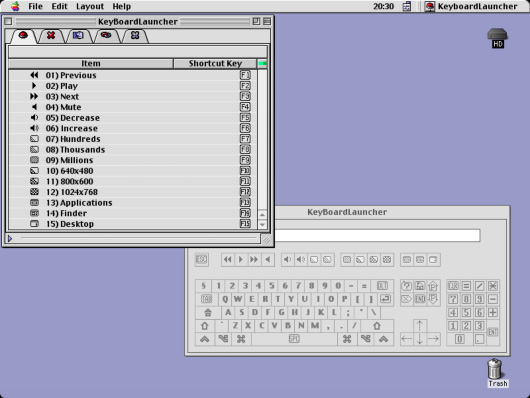Collapse the KeyBoardLauncher window with windowshade box
The height and width of the screenshot is (398, 530).
tap(267, 21)
